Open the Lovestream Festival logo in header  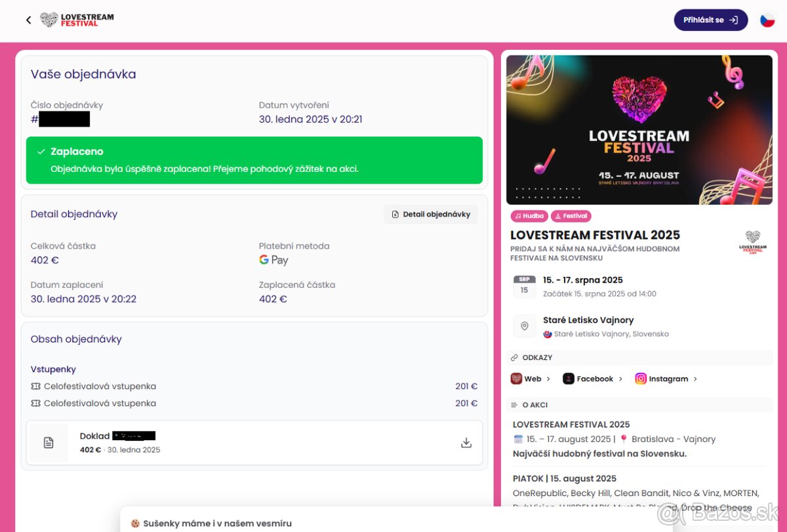77,20
